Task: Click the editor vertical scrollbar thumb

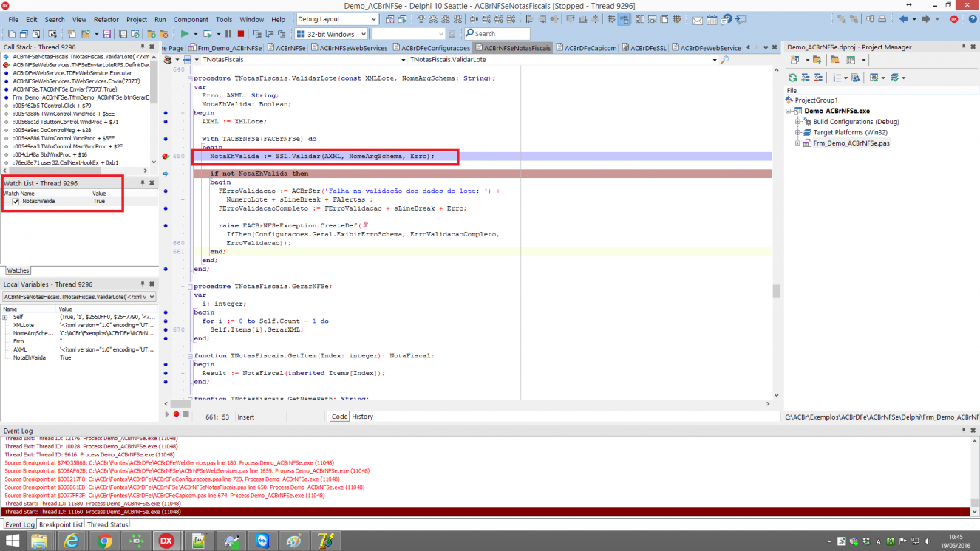Action: [777, 291]
